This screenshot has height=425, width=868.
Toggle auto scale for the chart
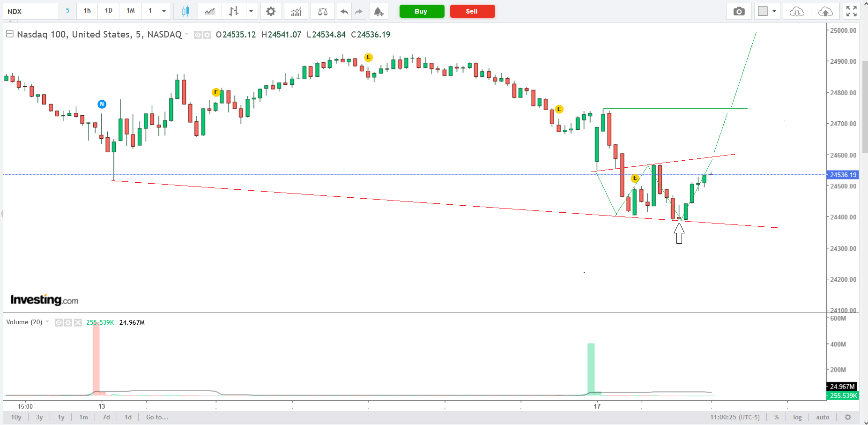(x=823, y=417)
